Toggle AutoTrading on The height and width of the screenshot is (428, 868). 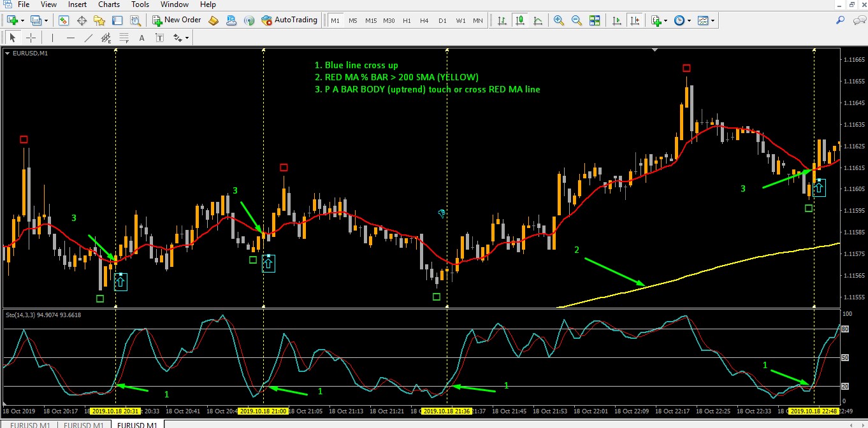(289, 20)
